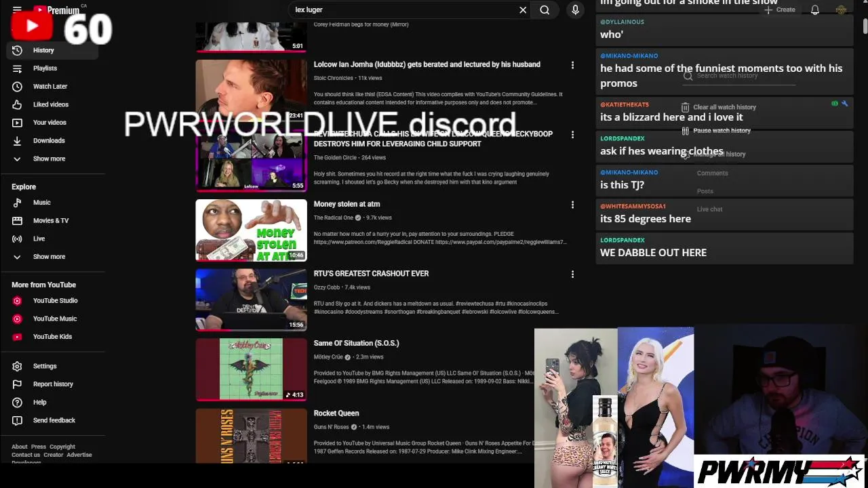Open the Money stolen at atm thumbnail
868x488 pixels.
point(251,230)
